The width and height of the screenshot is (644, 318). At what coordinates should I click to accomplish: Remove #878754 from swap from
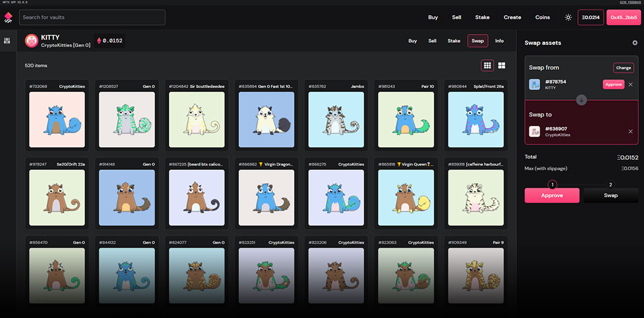(631, 84)
